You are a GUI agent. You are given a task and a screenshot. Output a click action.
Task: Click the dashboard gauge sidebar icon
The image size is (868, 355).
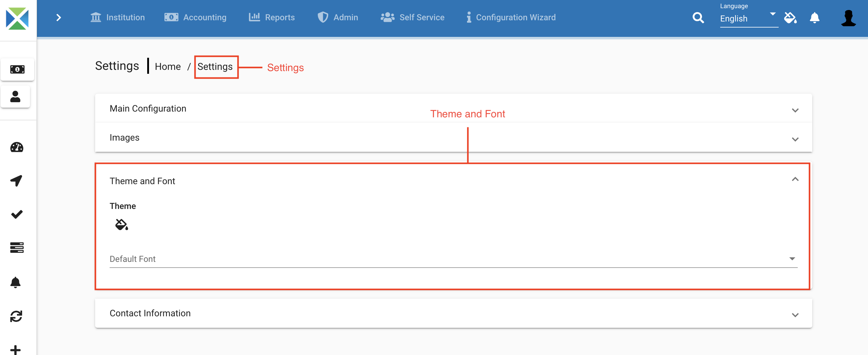[x=17, y=147]
